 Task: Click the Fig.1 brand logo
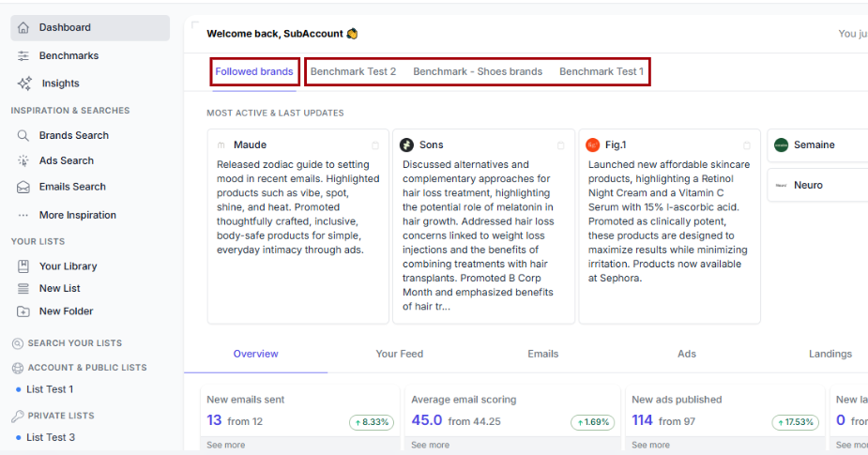pos(592,145)
